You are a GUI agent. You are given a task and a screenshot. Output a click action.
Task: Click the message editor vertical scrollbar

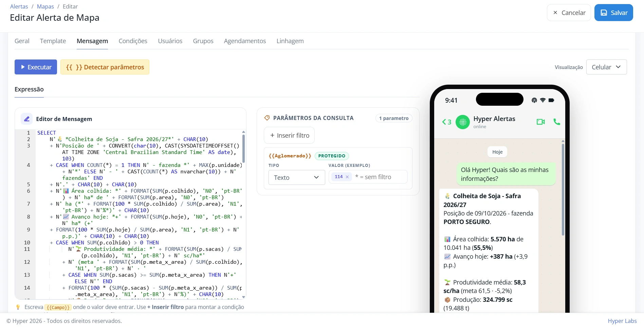[243, 149]
